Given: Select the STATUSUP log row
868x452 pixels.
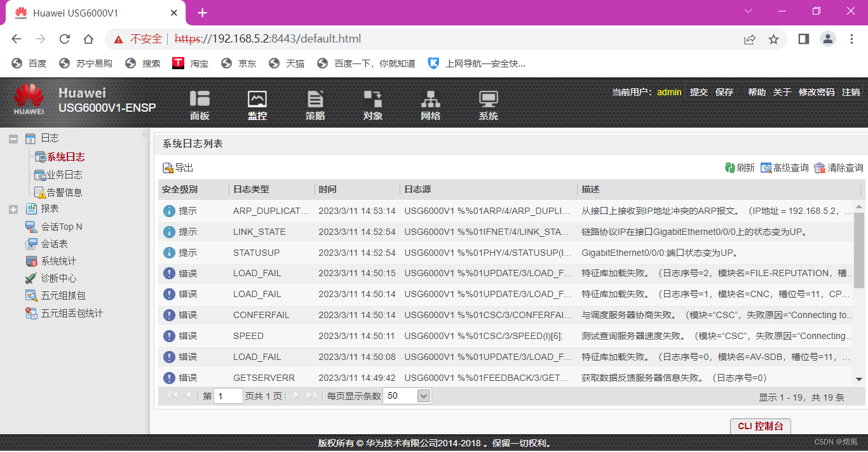Looking at the screenshot, I should pyautogui.click(x=506, y=253).
